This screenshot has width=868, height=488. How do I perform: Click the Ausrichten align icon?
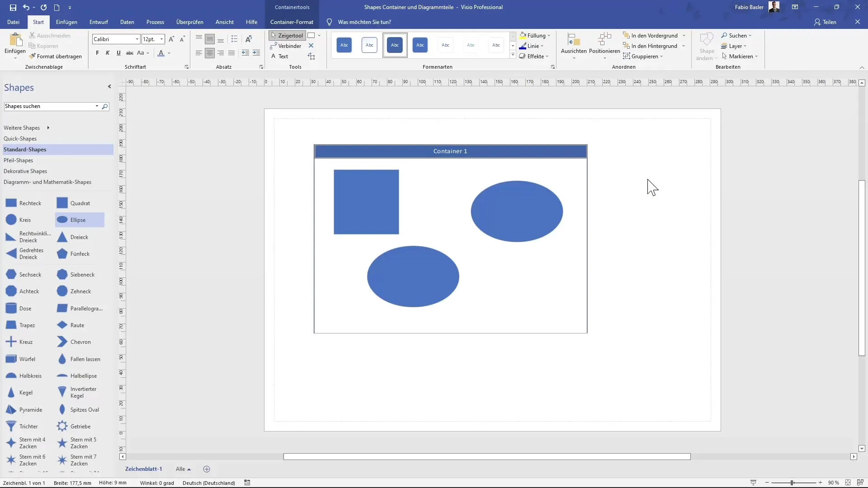tap(574, 40)
